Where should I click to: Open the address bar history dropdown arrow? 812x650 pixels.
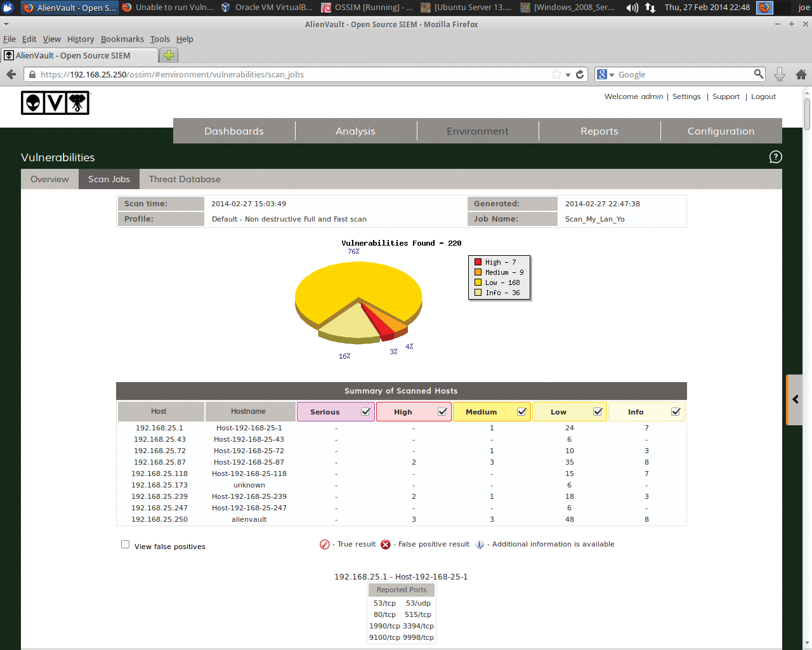tap(568, 75)
